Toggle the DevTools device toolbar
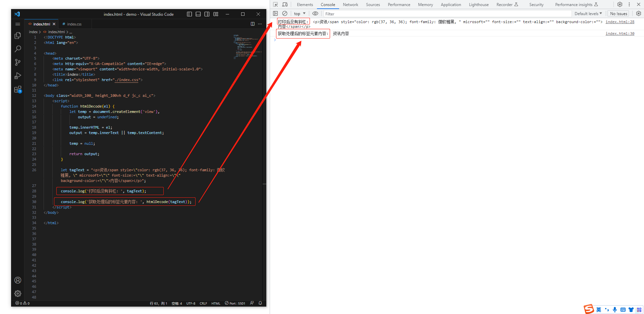This screenshot has width=644, height=314. pyautogui.click(x=285, y=4)
